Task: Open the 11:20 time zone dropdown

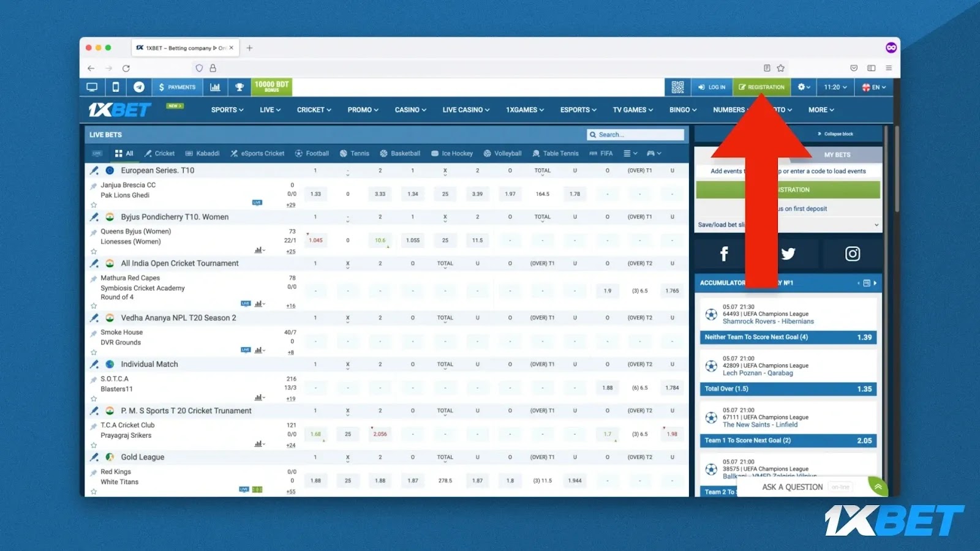Action: click(835, 87)
